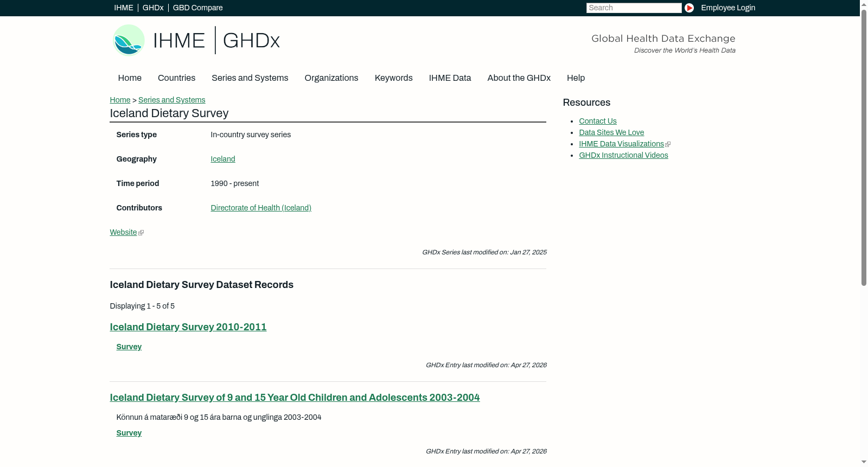Focus the Search input field
The image size is (868, 467).
(x=634, y=8)
